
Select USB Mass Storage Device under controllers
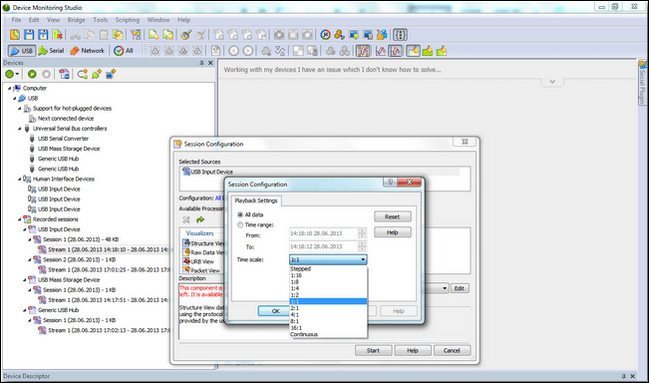[69, 149]
